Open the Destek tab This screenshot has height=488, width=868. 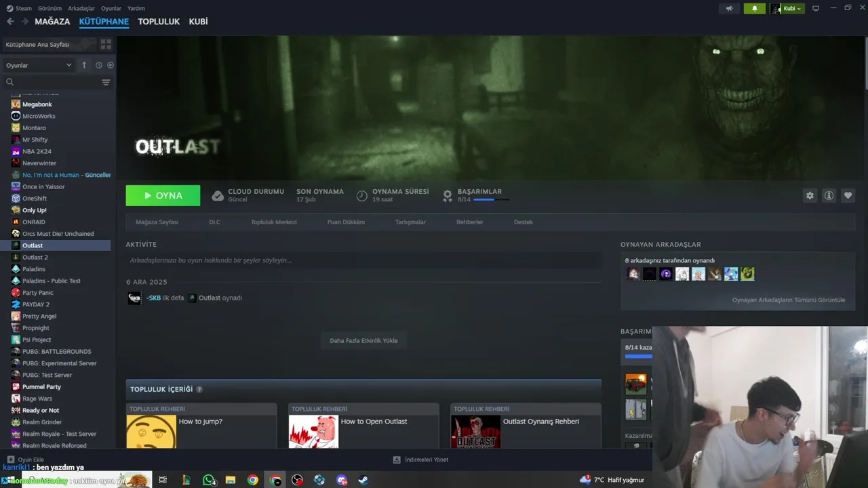point(523,222)
